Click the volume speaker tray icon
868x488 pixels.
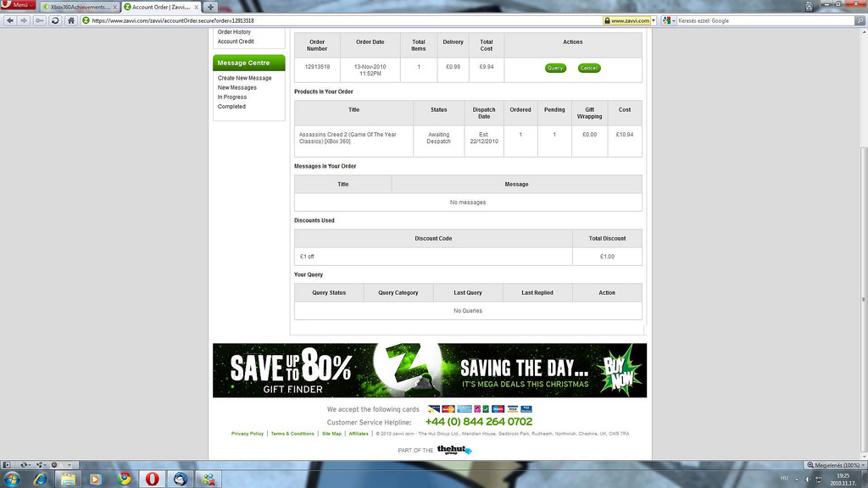[x=808, y=480]
